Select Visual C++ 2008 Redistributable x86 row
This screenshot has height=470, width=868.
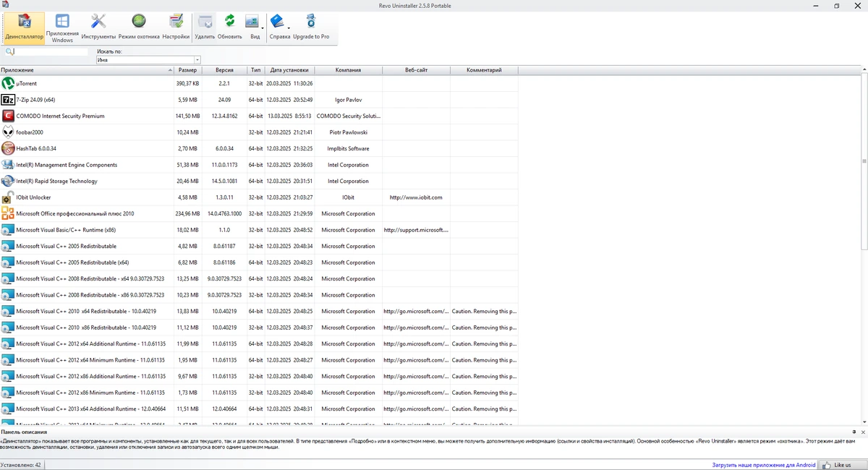259,295
